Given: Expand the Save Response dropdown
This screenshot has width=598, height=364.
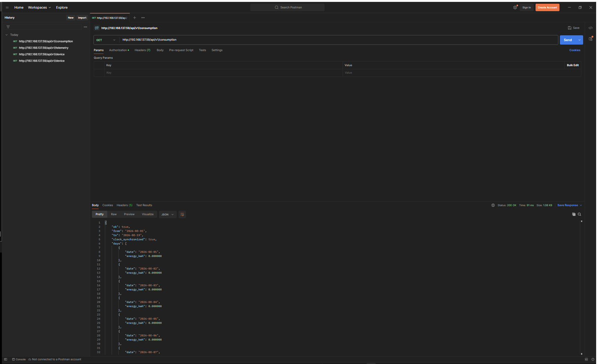Looking at the screenshot, I should [x=570, y=205].
